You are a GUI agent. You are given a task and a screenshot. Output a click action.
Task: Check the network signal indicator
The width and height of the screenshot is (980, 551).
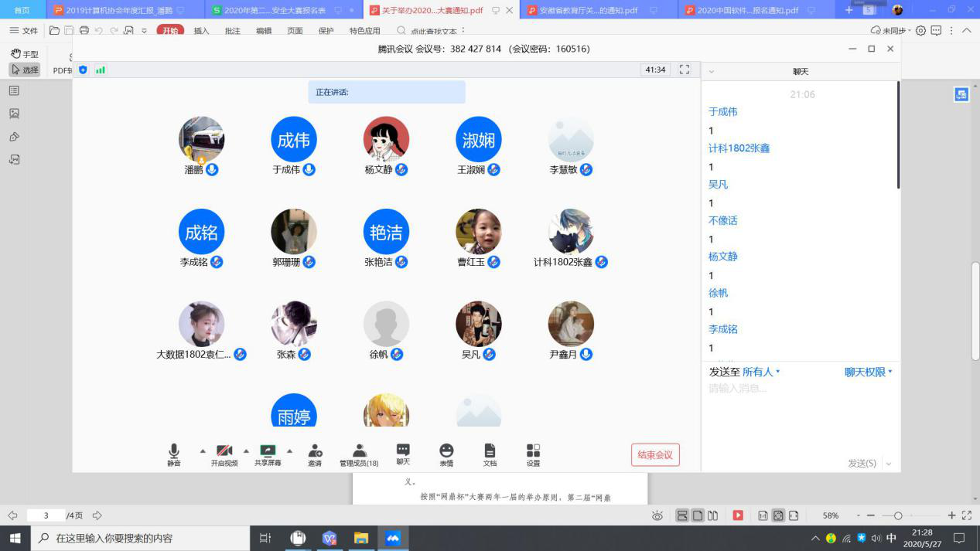(101, 70)
